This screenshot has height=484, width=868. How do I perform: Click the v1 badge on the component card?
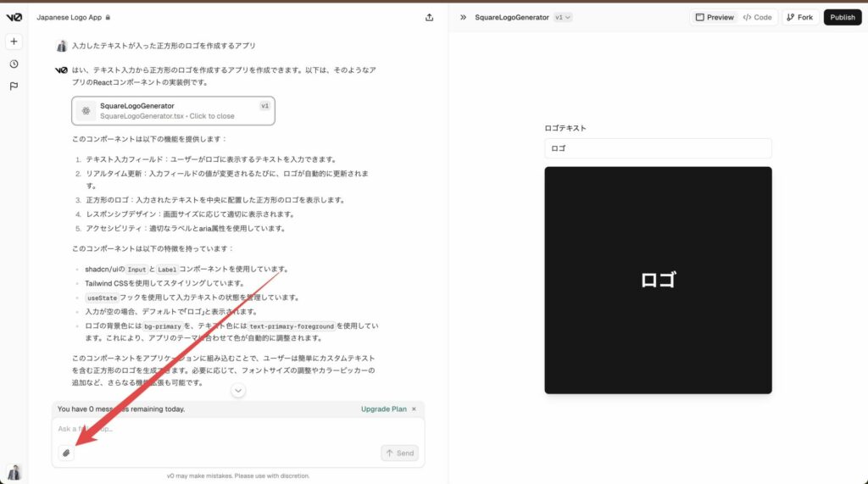tap(264, 106)
